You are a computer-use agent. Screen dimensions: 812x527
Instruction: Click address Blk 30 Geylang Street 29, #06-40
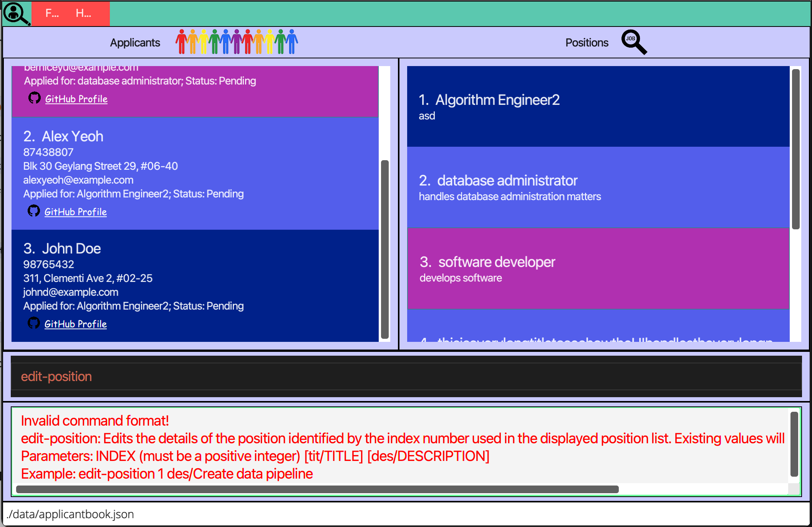[100, 166]
